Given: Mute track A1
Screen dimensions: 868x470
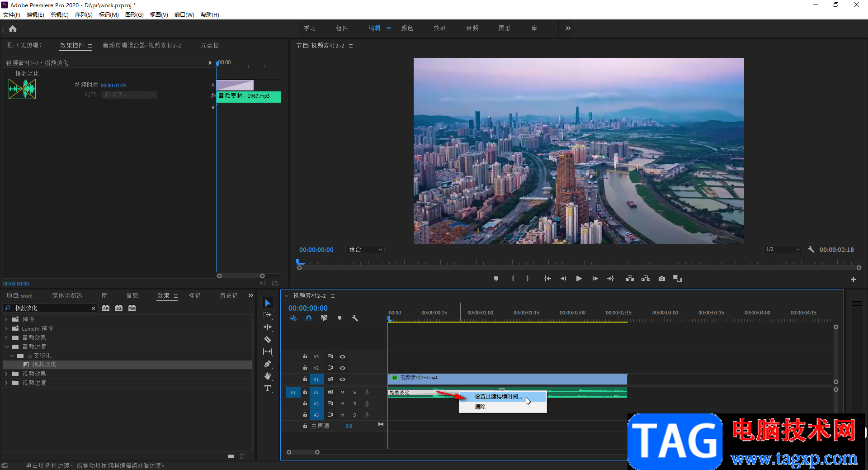Looking at the screenshot, I should [x=342, y=392].
